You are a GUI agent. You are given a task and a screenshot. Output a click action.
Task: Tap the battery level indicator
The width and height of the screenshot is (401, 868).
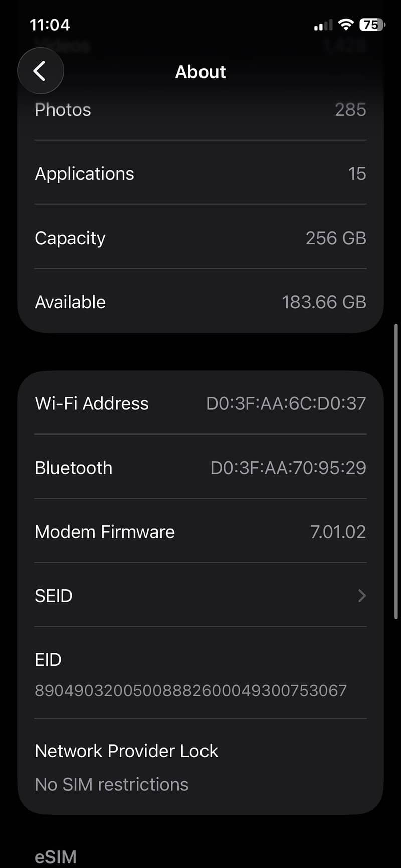(372, 24)
